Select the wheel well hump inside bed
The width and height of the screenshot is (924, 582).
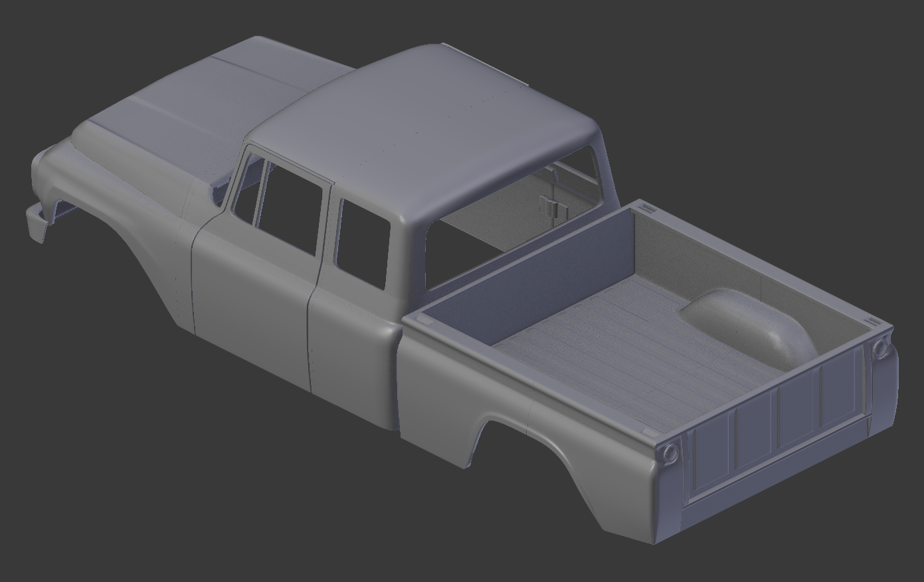[x=749, y=328]
